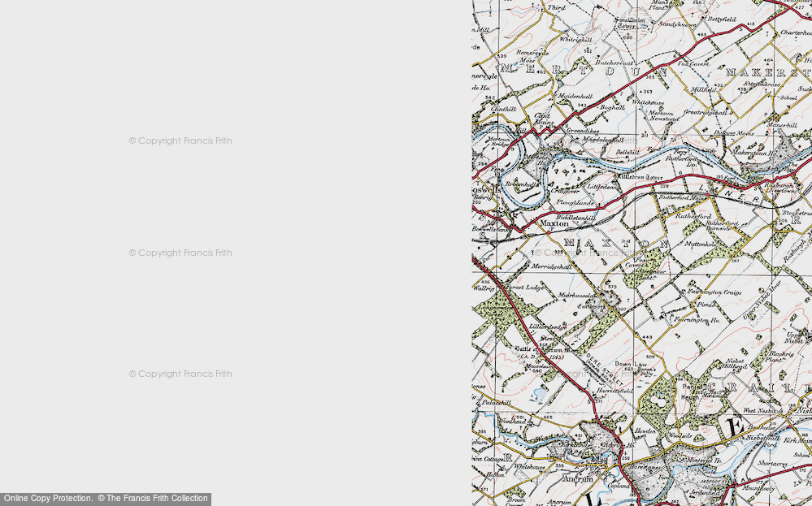This screenshot has width=812, height=506.
Task: Select the Nisbet Hillhead label
Action: (x=734, y=363)
